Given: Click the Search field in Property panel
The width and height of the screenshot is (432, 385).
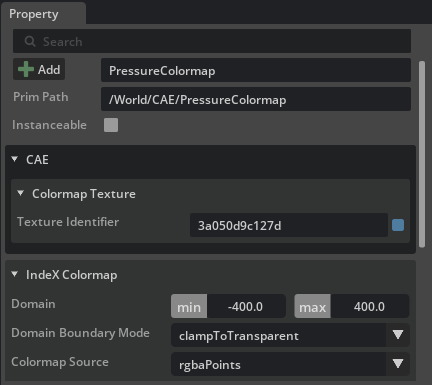Looking at the screenshot, I should click(x=212, y=41).
